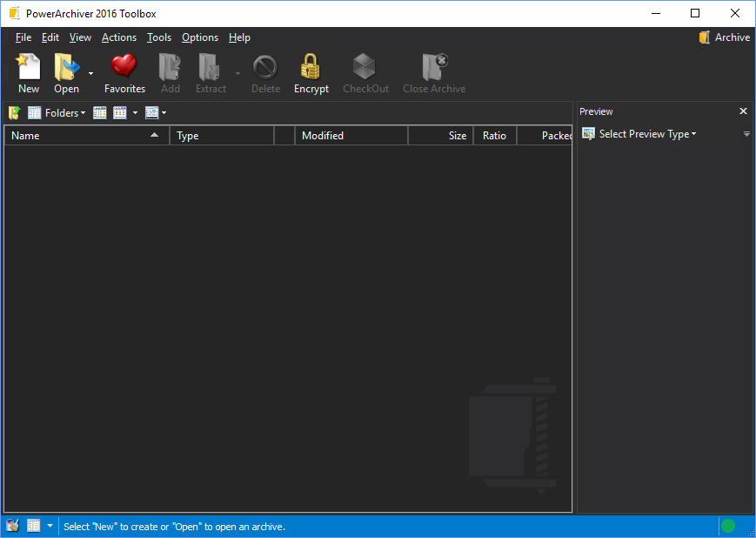The image size is (756, 538).
Task: Sort by the Ratio column header
Action: [495, 136]
